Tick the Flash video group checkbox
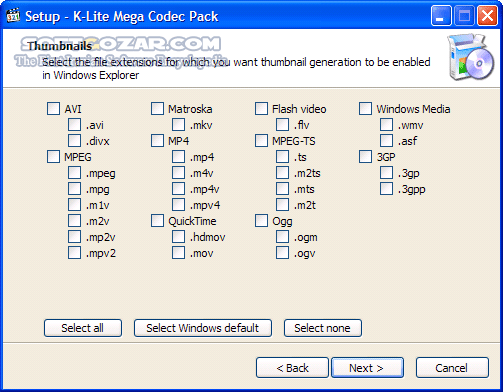 pos(261,109)
